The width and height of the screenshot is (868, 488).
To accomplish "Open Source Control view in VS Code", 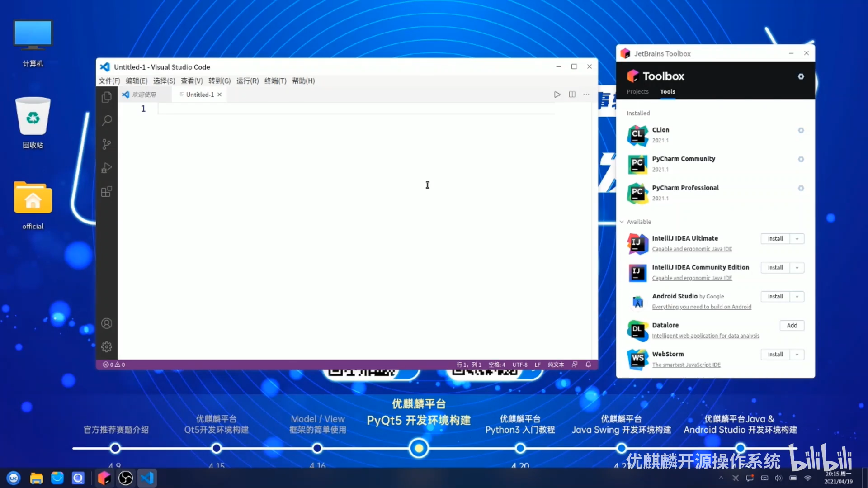I will click(107, 144).
